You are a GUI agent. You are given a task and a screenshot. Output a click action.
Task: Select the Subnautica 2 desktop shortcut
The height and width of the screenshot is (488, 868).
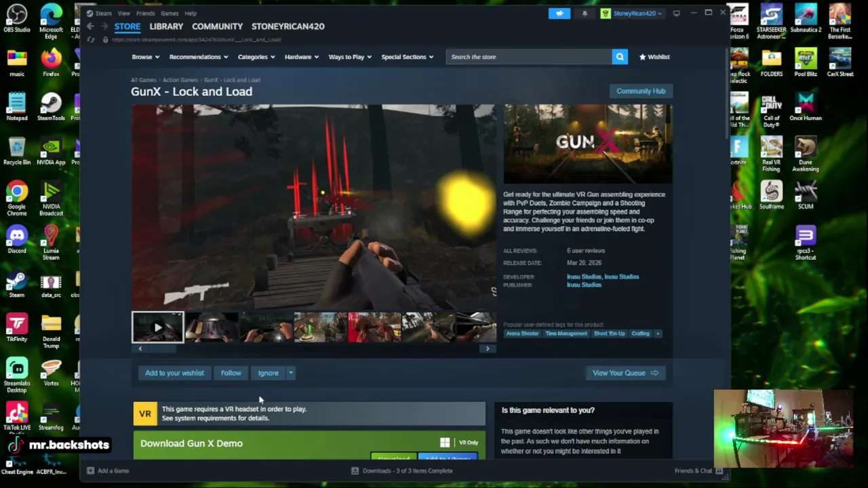[x=806, y=18]
